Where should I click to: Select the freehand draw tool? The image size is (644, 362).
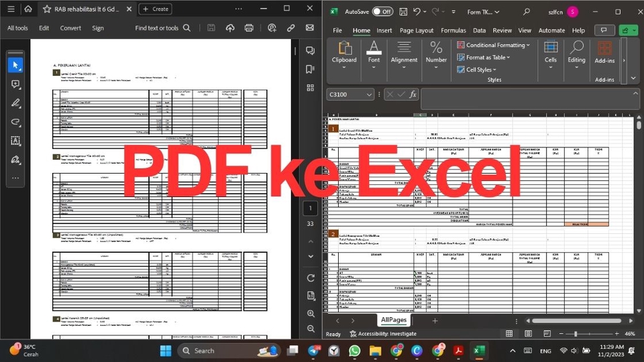coord(15,122)
